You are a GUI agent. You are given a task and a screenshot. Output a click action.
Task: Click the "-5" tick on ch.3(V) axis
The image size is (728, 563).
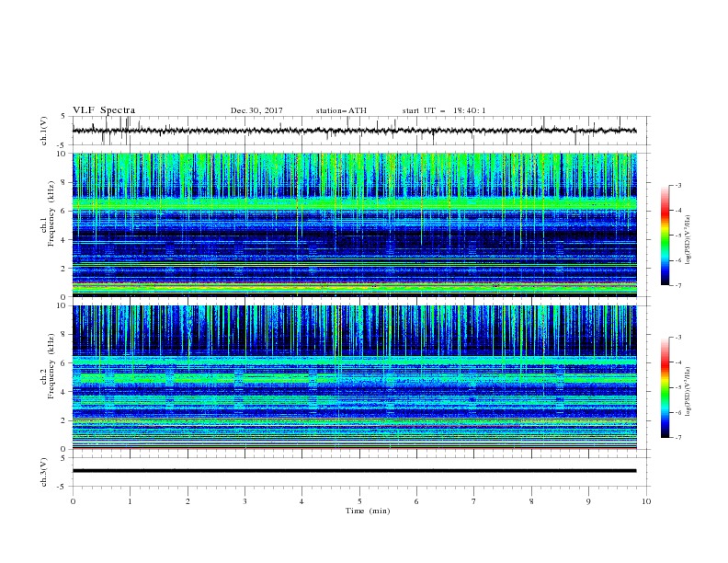pos(63,487)
